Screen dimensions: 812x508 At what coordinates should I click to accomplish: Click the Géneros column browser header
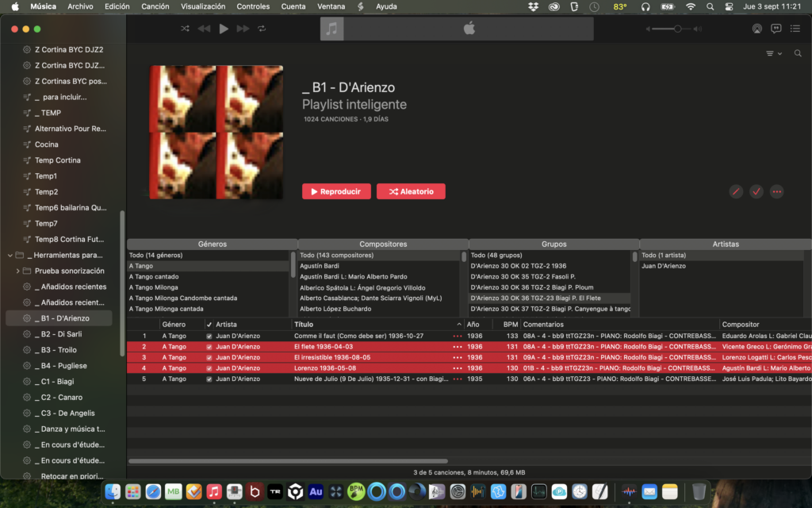[x=213, y=244]
